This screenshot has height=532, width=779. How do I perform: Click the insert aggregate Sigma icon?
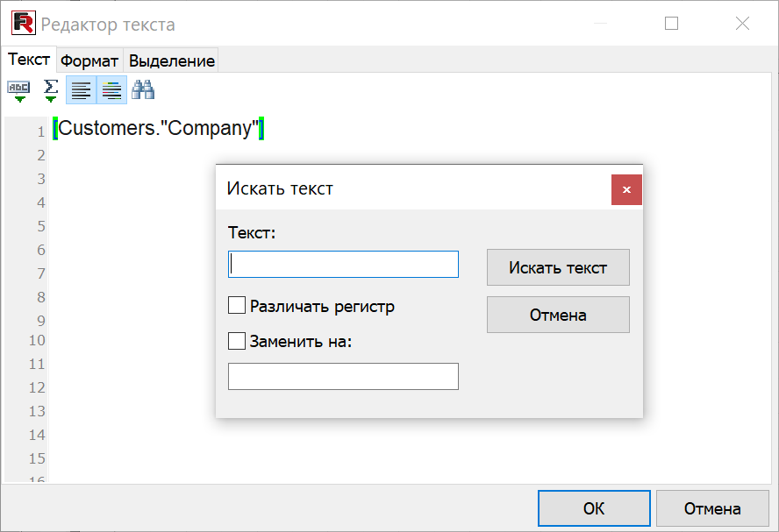[51, 90]
